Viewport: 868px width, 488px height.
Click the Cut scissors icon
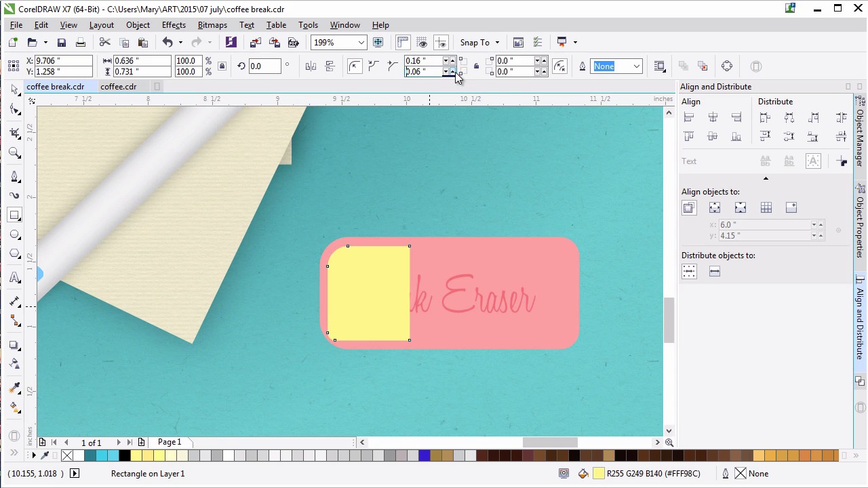pos(104,43)
